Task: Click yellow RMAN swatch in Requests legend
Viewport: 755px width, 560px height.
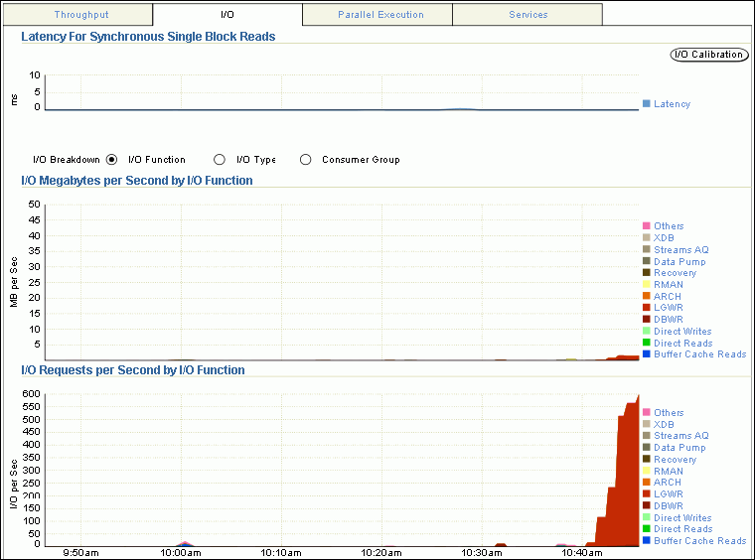Action: pos(647,471)
